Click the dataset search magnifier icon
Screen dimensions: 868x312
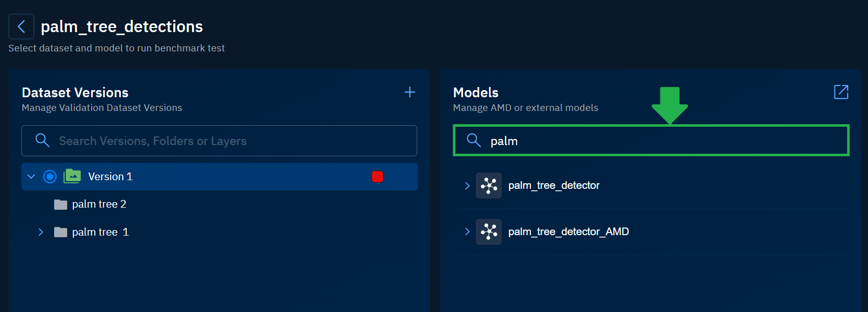pyautogui.click(x=42, y=140)
